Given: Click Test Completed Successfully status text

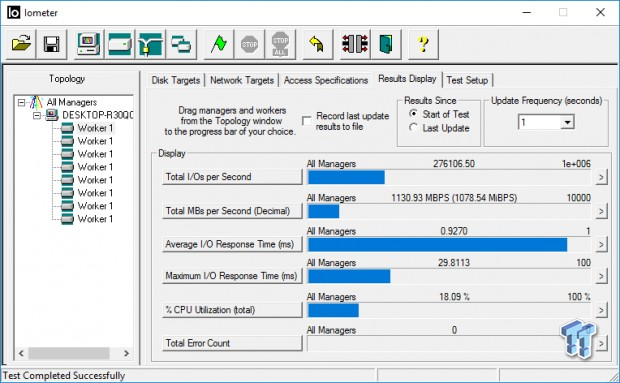Looking at the screenshot, I should pos(64,375).
